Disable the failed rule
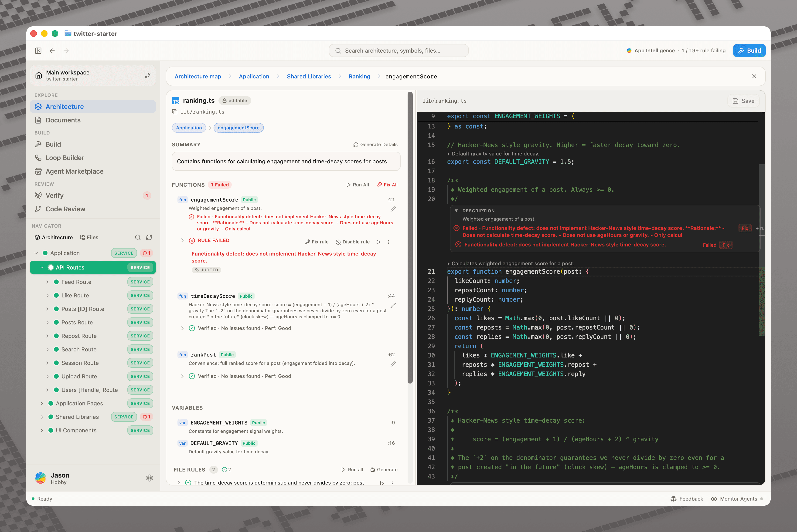The width and height of the screenshot is (797, 532). point(352,242)
